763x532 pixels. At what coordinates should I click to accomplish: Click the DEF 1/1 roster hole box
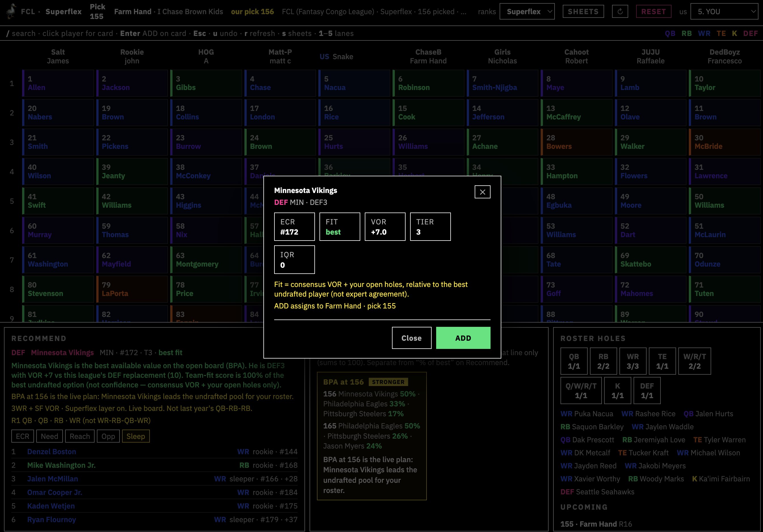pyautogui.click(x=647, y=391)
